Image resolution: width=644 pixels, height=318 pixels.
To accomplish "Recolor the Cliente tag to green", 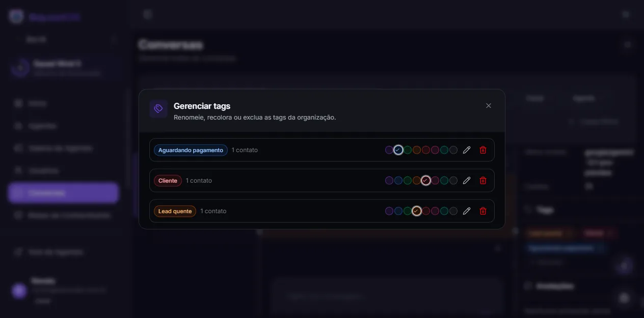I will click(408, 181).
